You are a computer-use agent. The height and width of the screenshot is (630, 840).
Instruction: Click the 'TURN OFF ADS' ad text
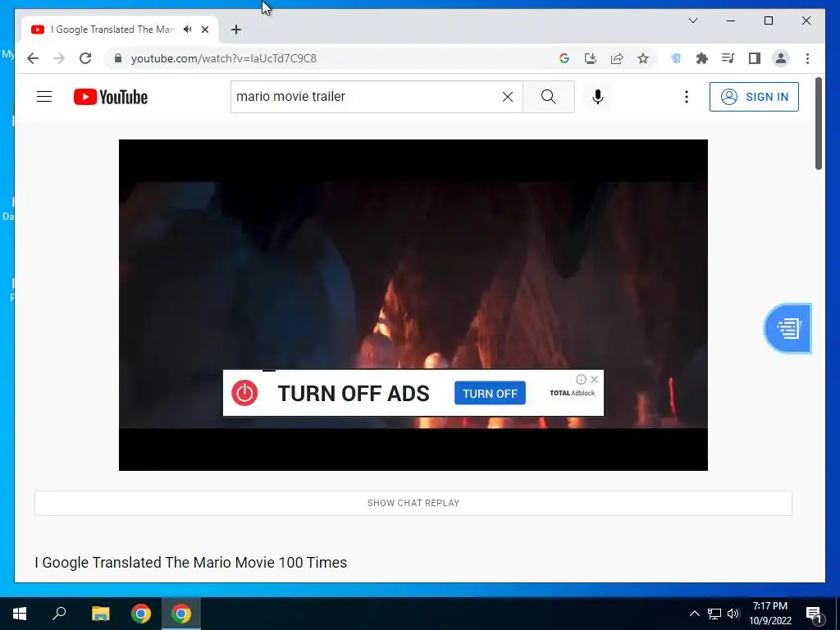click(354, 393)
